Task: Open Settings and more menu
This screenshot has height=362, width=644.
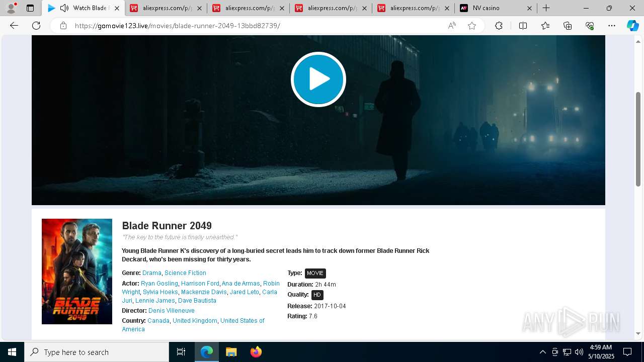Action: (612, 26)
